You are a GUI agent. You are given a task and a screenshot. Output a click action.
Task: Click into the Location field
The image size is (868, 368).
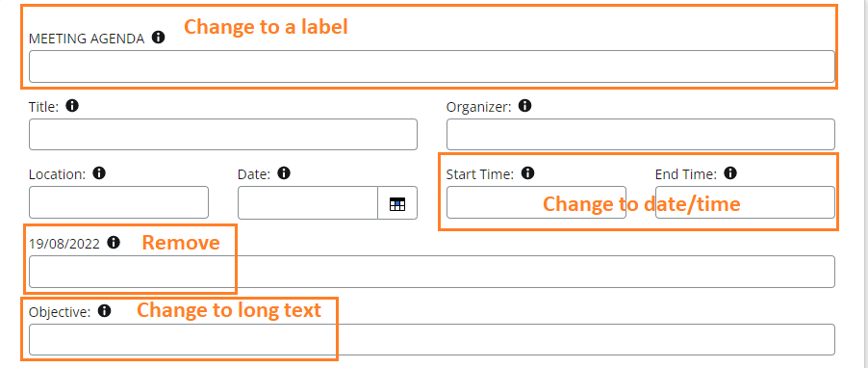[x=118, y=203]
